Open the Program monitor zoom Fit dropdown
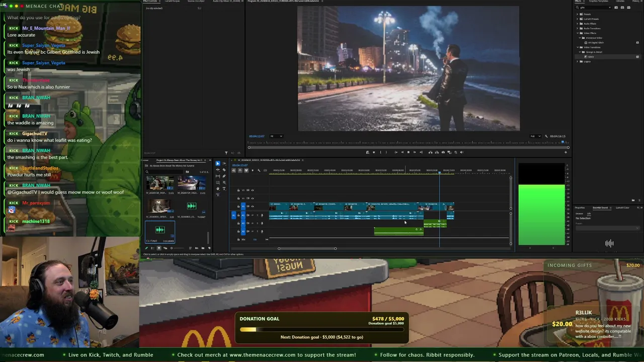This screenshot has width=644, height=362. point(276,136)
